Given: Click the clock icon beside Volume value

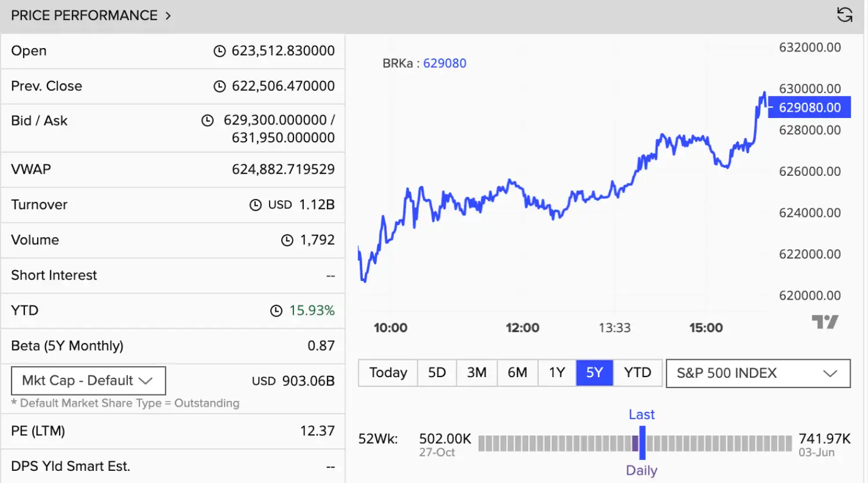Looking at the screenshot, I should pyautogui.click(x=287, y=240).
